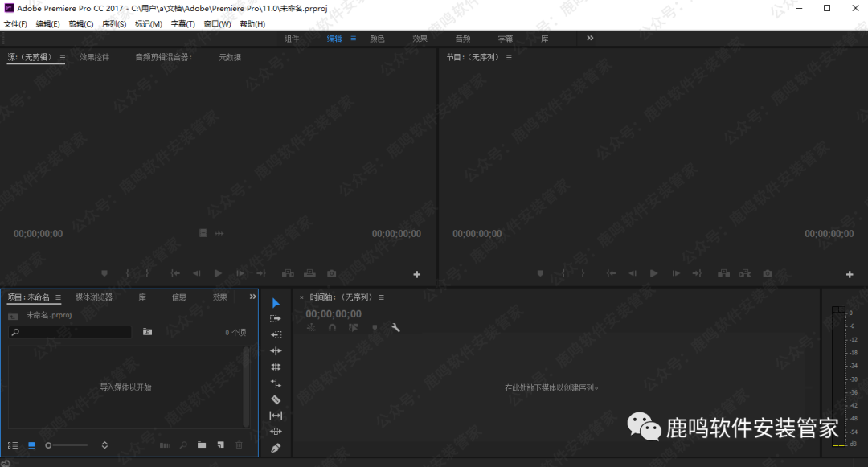The image size is (868, 467).
Task: Select the Track Select Forward tool
Action: (276, 319)
